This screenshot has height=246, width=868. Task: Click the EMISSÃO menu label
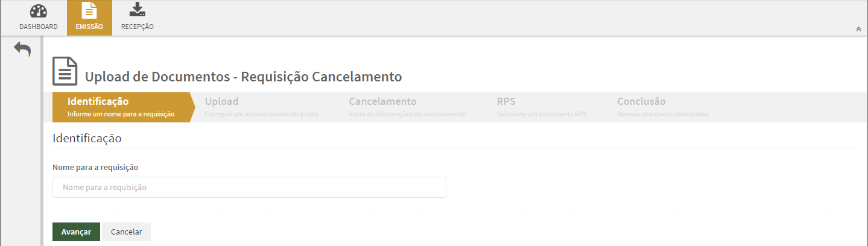coord(89,27)
